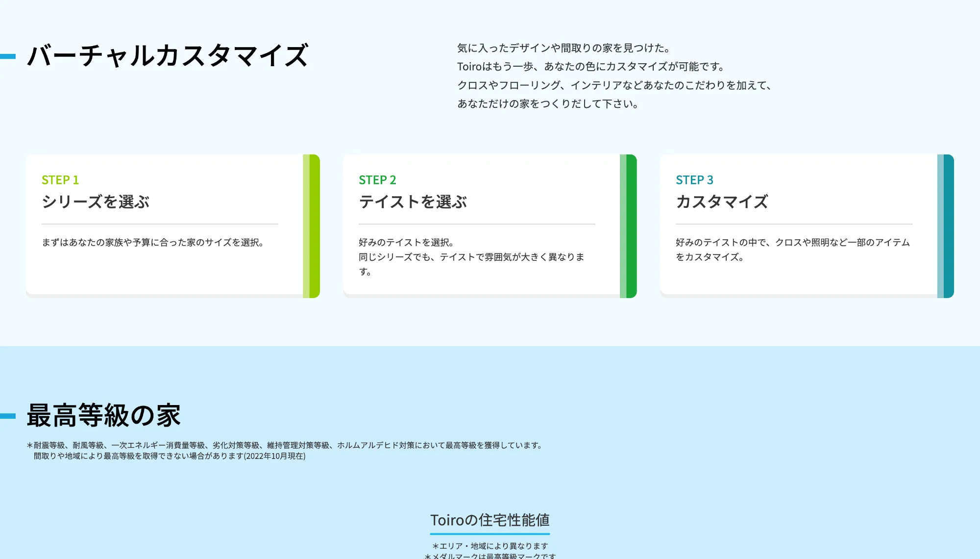980x559 pixels.
Task: Click the green stripe on STEP 2 card
Action: (x=629, y=226)
